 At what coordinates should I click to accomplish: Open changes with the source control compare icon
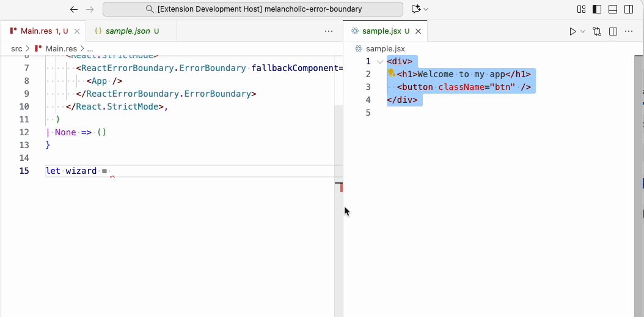tap(597, 31)
